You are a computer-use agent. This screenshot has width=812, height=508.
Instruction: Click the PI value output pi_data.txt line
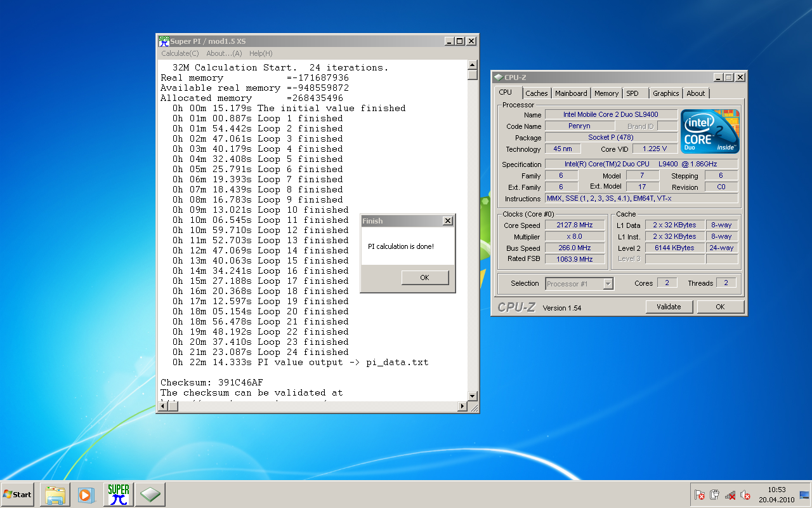(300, 362)
